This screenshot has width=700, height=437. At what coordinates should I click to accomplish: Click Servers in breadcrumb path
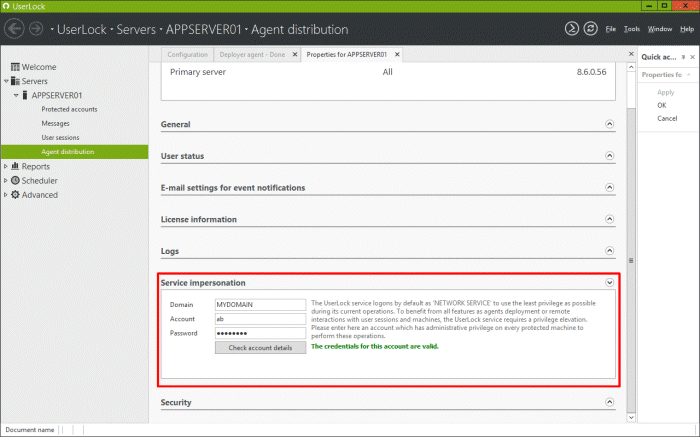[x=136, y=29]
